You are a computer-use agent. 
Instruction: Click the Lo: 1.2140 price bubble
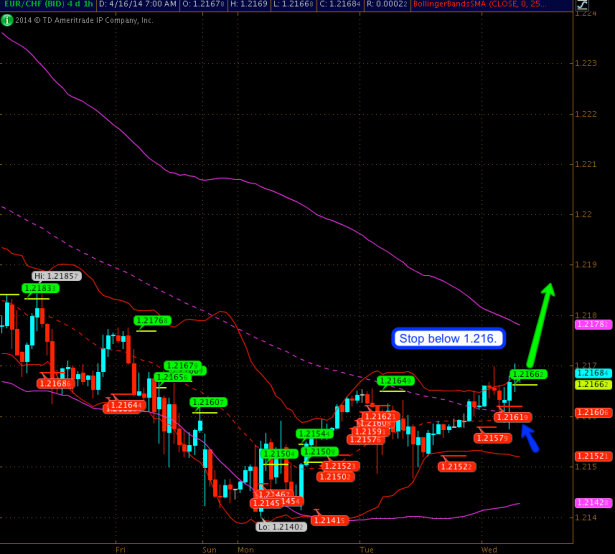(x=277, y=526)
